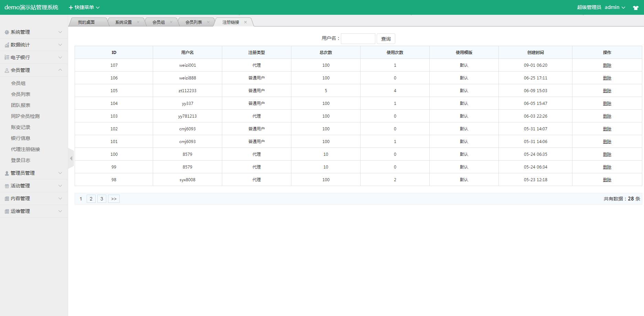Viewport: 644px width, 316px height.
Task: Delete the link with ID 100
Action: [x=607, y=154]
